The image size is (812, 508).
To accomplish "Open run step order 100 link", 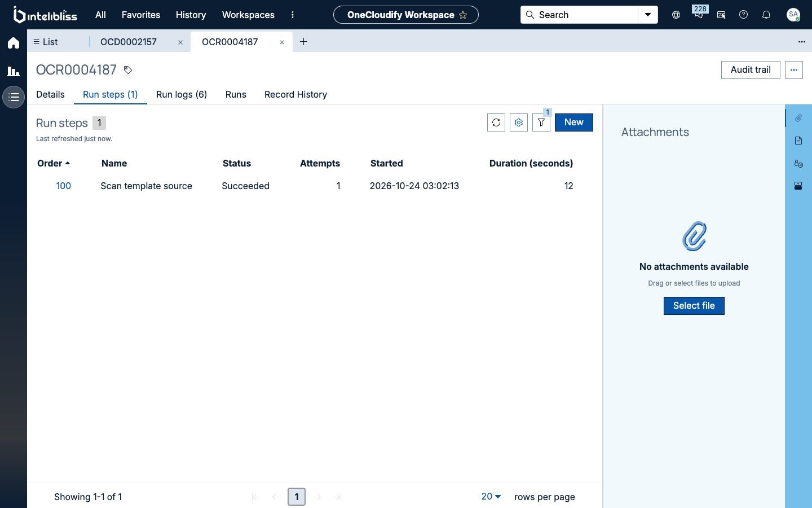I will (x=64, y=186).
